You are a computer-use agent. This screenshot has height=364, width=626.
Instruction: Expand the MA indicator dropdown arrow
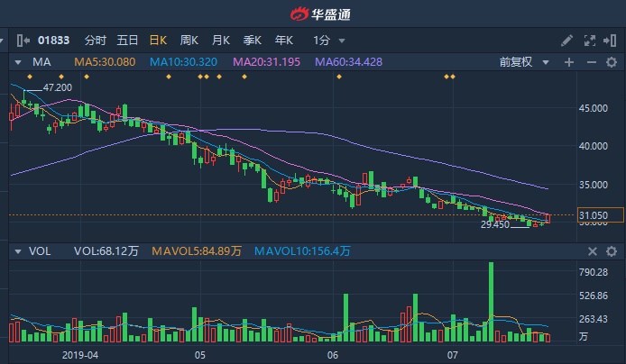pyautogui.click(x=17, y=62)
